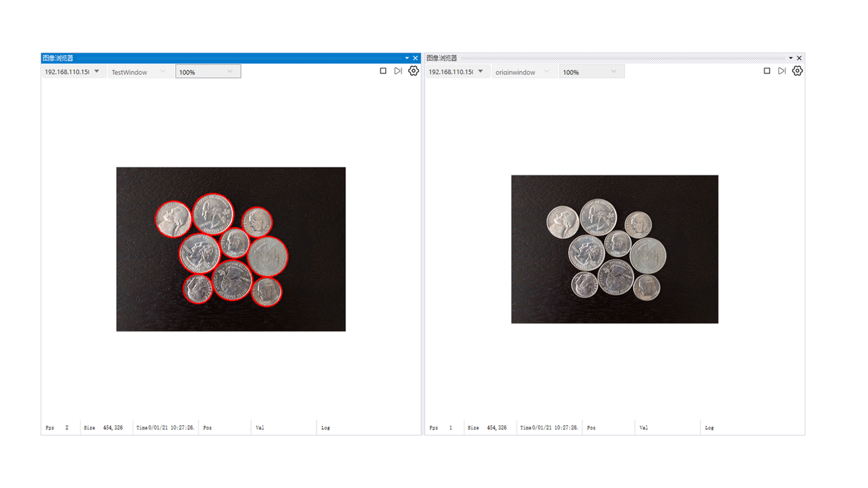Viewport: 868px width, 488px height.
Task: Expand IP address dropdown in right panel
Action: tap(481, 71)
